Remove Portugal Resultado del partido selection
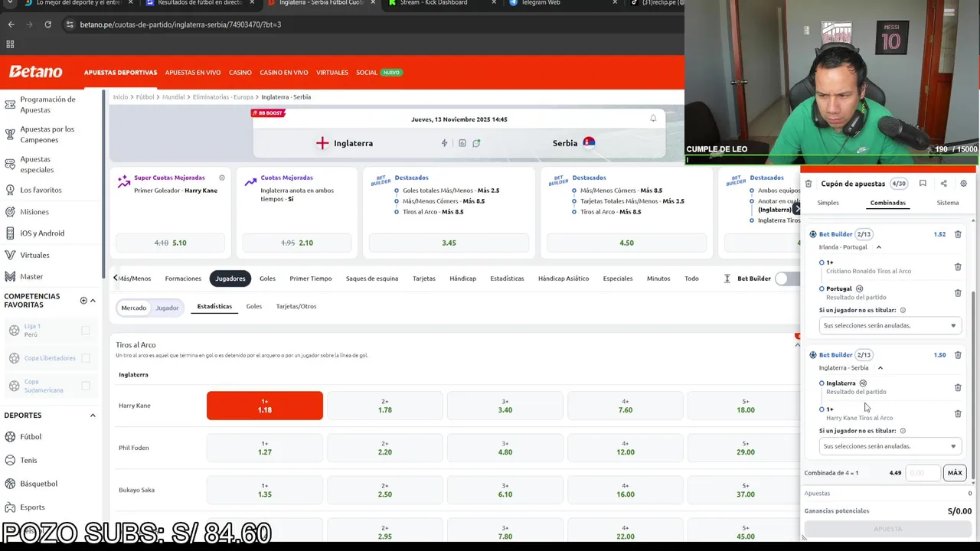The width and height of the screenshot is (980, 551). click(958, 293)
